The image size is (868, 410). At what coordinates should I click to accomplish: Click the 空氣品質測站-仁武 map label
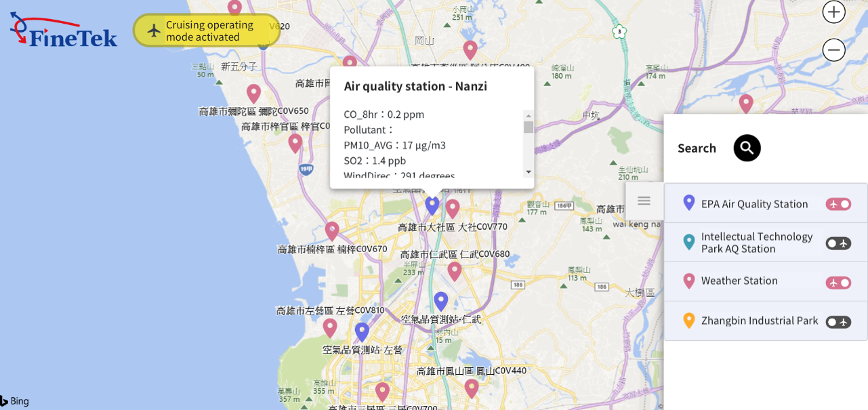[x=441, y=319]
